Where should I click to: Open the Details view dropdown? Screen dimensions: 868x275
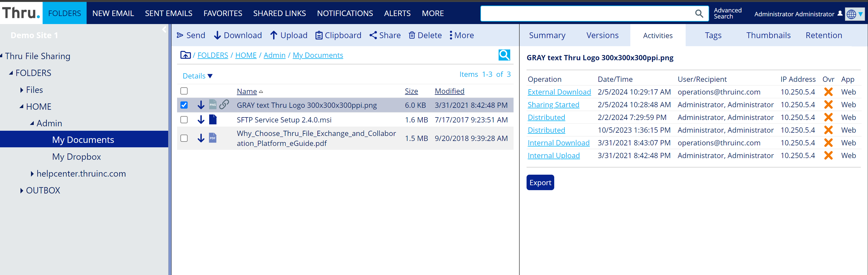pos(198,76)
